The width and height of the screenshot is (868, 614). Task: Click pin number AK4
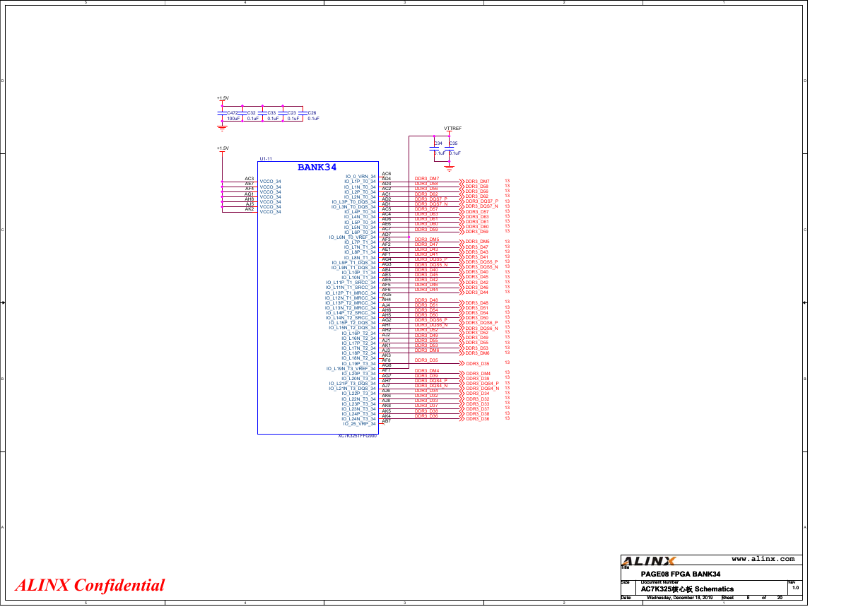tap(386, 416)
